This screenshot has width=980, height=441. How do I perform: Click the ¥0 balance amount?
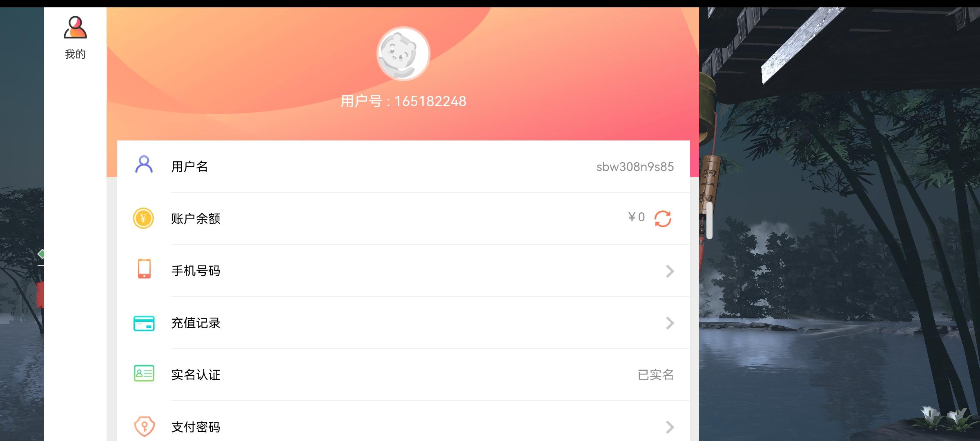click(637, 217)
